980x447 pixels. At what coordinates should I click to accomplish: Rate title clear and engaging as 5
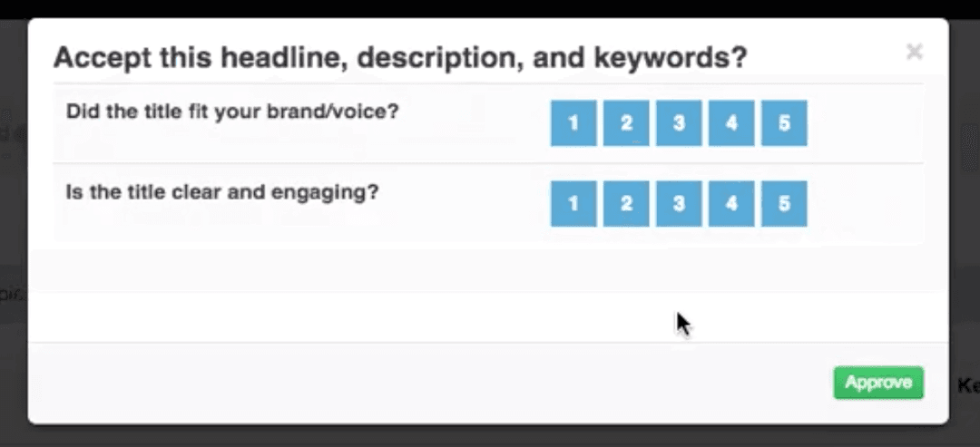784,204
